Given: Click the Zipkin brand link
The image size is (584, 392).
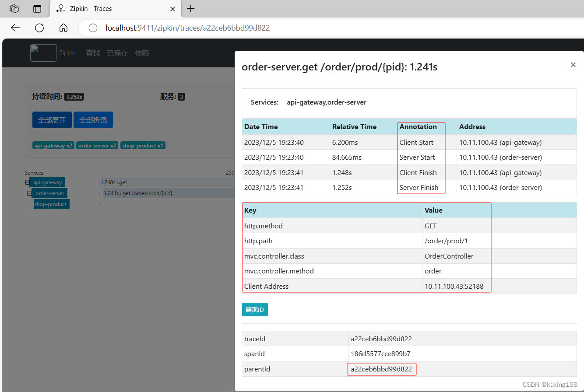Looking at the screenshot, I should coord(67,53).
